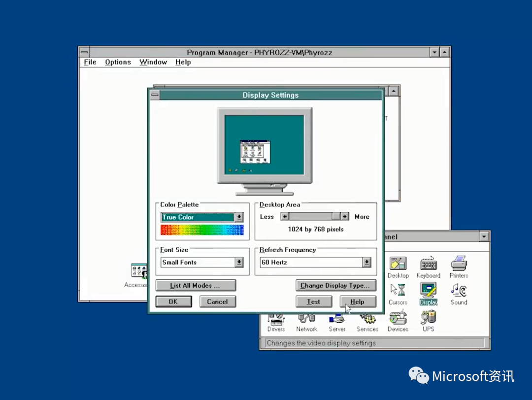
Task: Click the Program Manager maximize arrow button
Action: click(x=444, y=52)
